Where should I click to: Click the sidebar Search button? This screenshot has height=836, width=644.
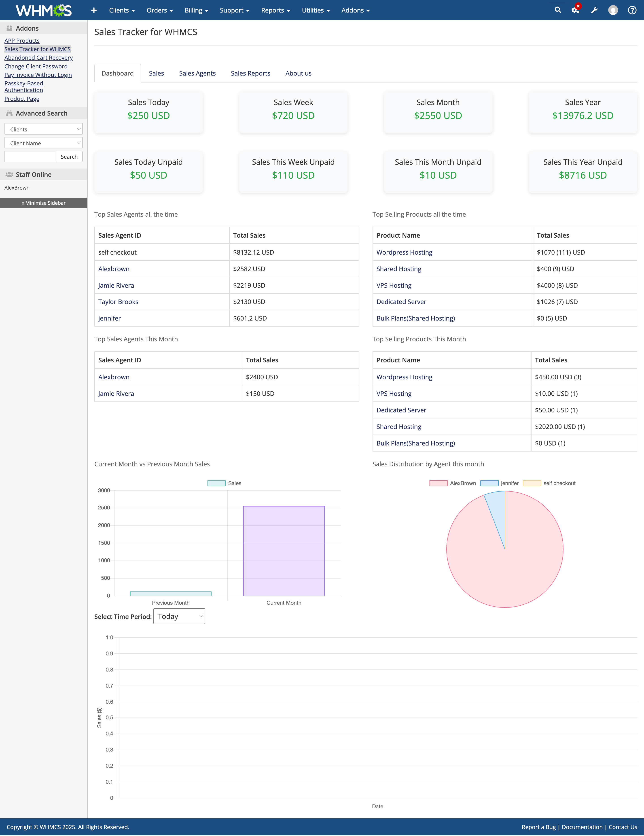(69, 156)
